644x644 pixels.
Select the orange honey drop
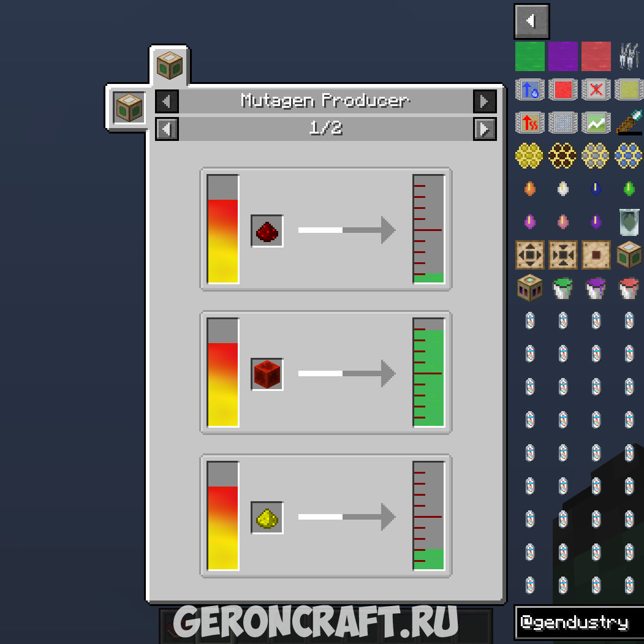pyautogui.click(x=530, y=189)
